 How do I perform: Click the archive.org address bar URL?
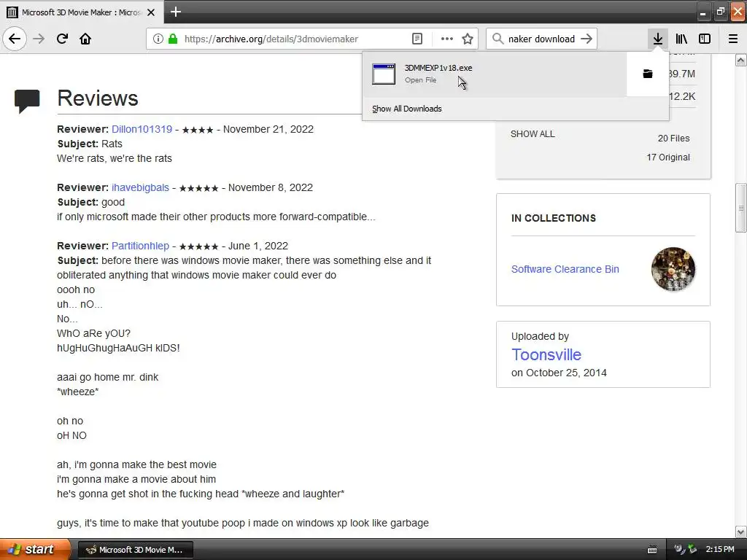271,39
